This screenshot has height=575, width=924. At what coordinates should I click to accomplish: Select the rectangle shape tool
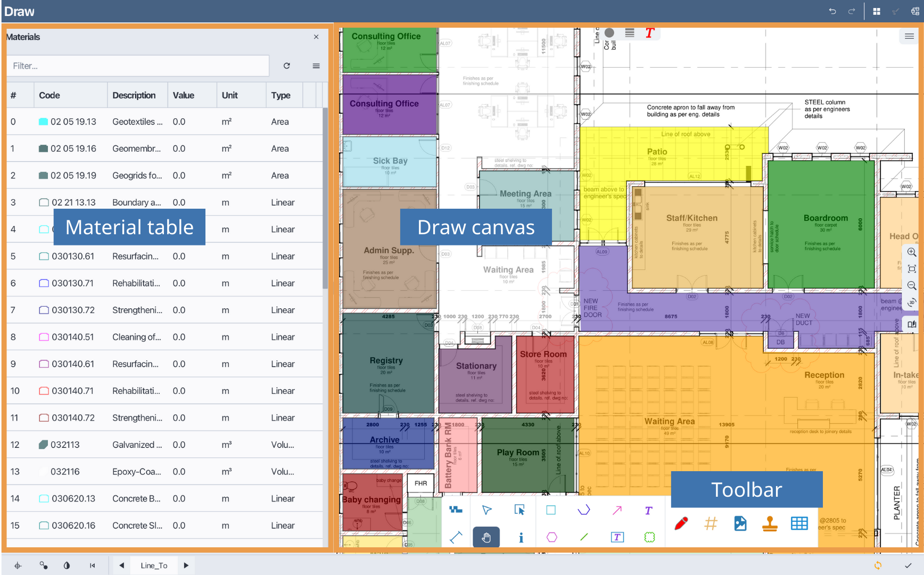(551, 510)
